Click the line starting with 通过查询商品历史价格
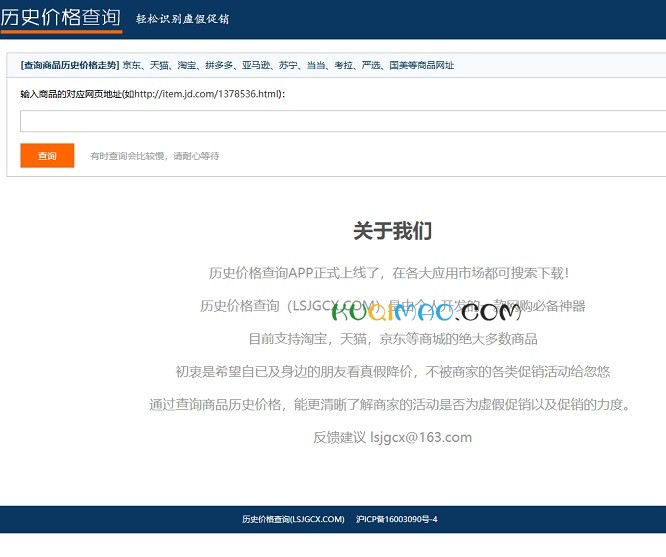 (390, 404)
